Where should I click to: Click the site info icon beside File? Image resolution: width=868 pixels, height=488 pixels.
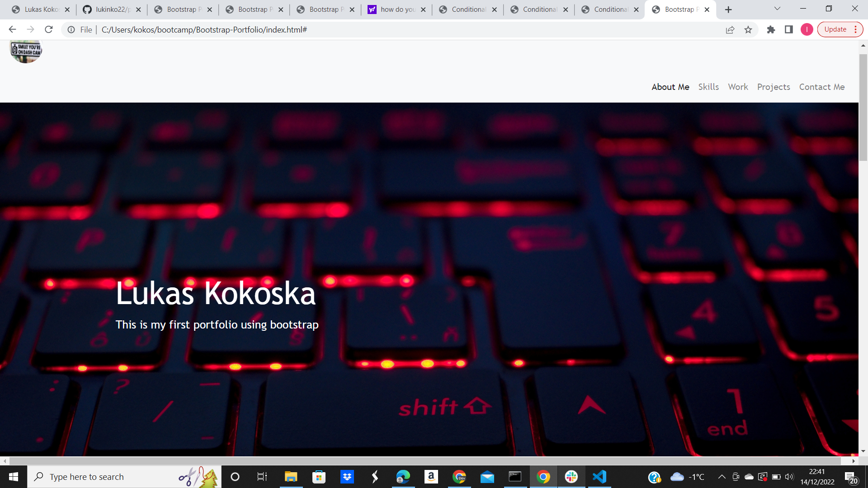(71, 29)
